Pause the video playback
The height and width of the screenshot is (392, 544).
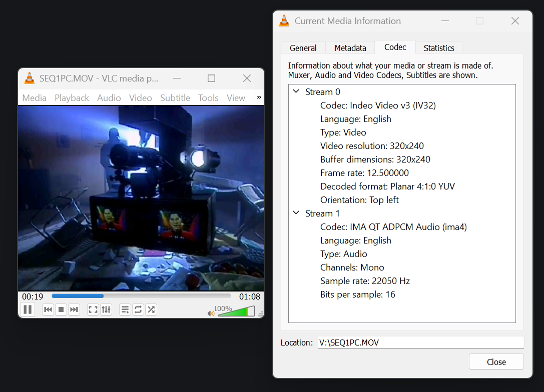28,309
